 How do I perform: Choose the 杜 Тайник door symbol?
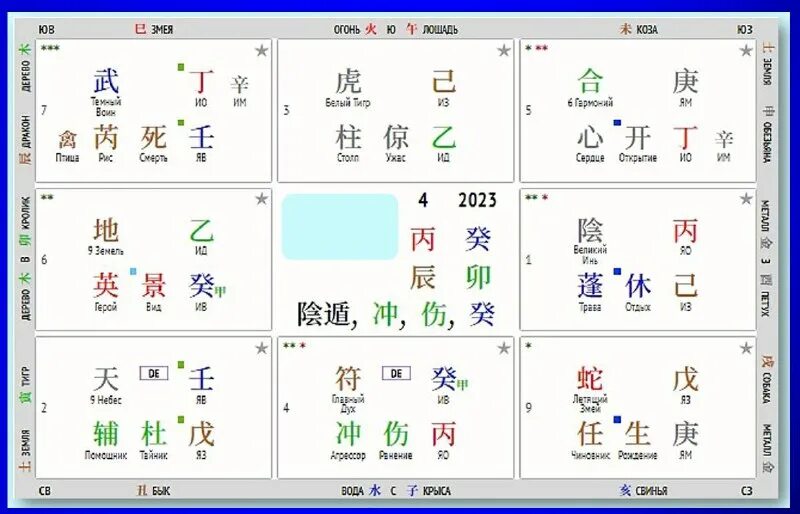tap(154, 434)
